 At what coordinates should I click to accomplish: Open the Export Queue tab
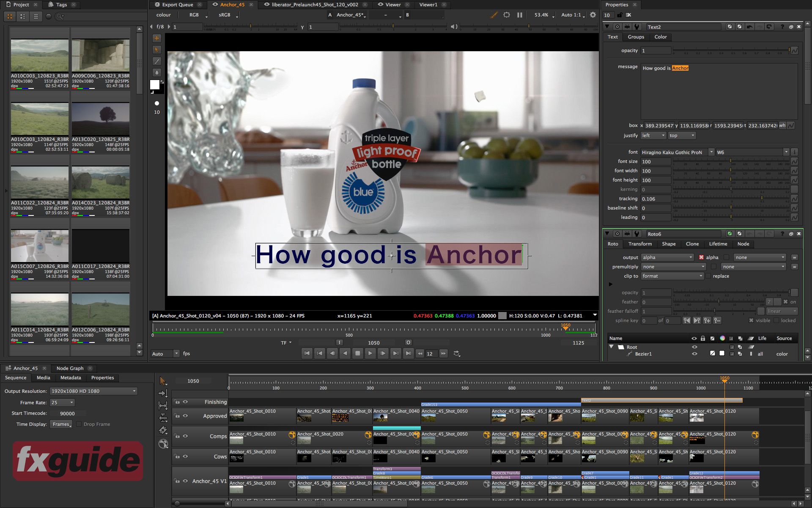tap(177, 5)
